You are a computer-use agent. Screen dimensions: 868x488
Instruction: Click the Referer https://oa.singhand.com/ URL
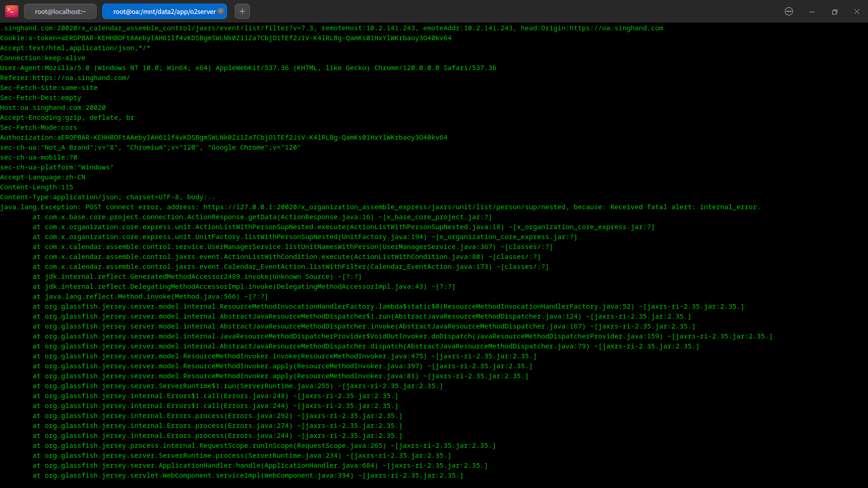coord(81,78)
